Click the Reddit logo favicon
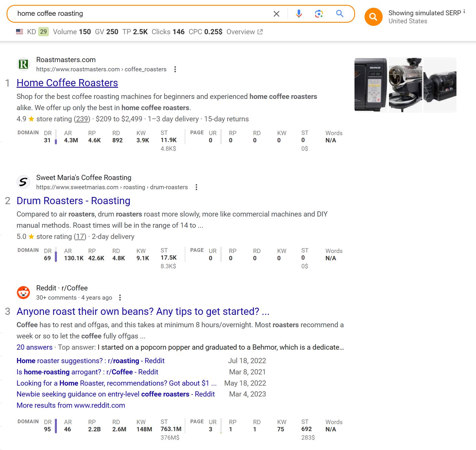 (x=23, y=292)
